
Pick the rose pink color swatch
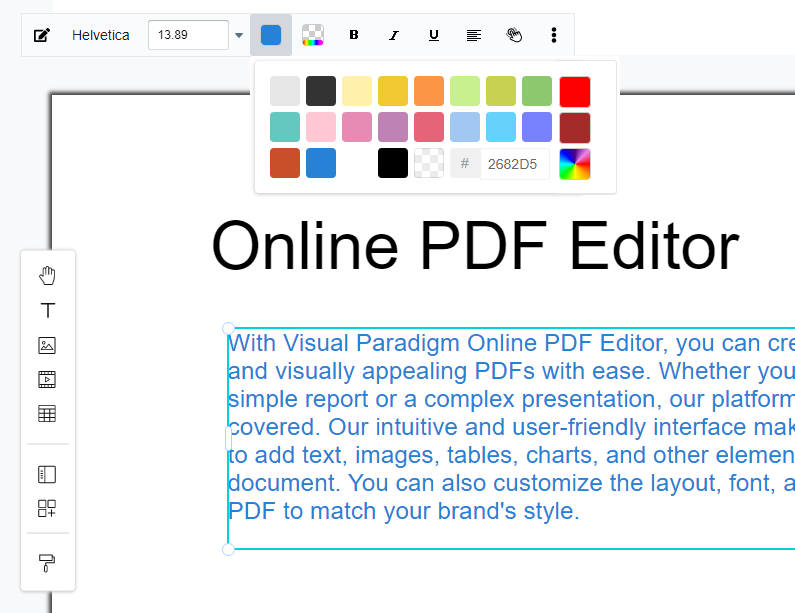coord(357,127)
